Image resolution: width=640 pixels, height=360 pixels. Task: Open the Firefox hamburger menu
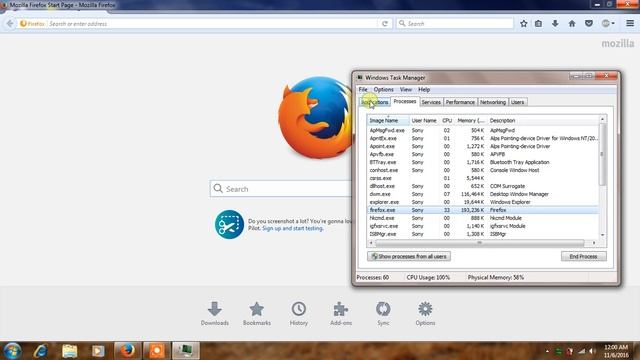coord(630,24)
